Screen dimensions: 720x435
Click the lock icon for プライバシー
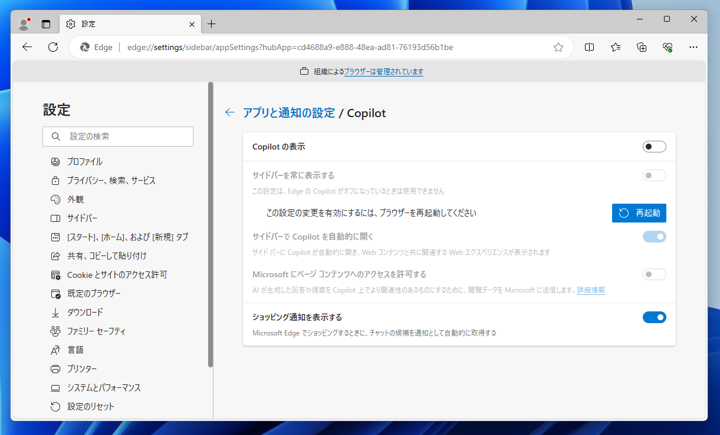55,181
